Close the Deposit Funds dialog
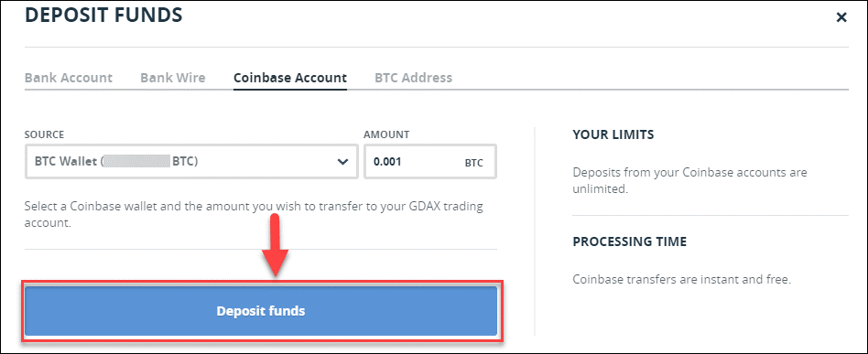This screenshot has width=868, height=354. [841, 17]
